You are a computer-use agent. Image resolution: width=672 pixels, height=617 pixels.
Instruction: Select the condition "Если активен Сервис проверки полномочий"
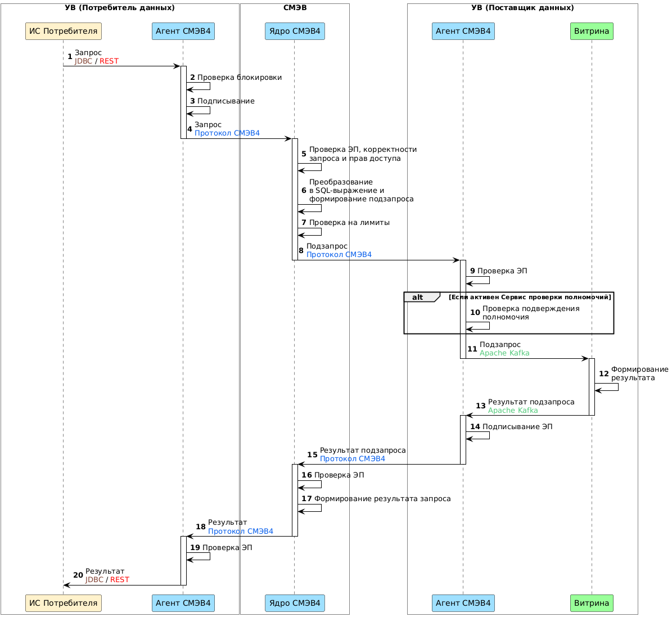coord(529,298)
